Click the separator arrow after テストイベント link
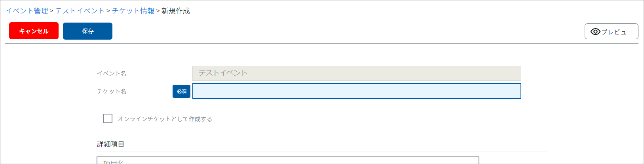The height and width of the screenshot is (164, 644). point(108,11)
